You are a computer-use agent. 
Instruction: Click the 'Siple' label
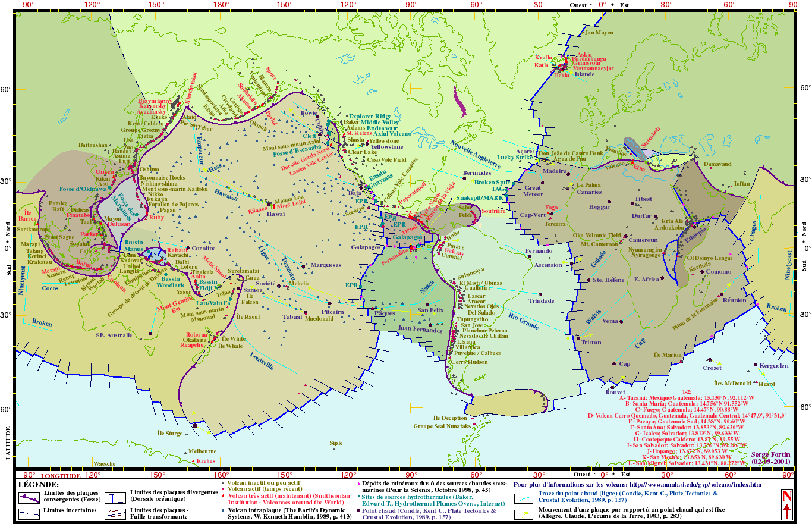336,443
